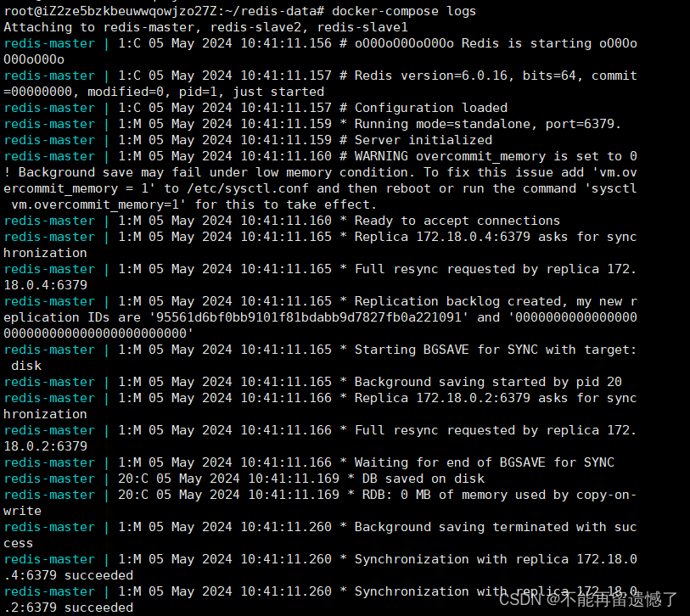Click the '.2:6379 succeeded' wrapped line
Viewport: 690px width, 616px height.
(68, 608)
